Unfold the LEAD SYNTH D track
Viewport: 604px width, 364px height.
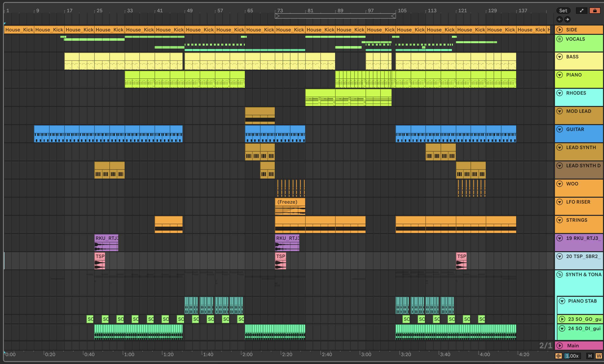(560, 166)
